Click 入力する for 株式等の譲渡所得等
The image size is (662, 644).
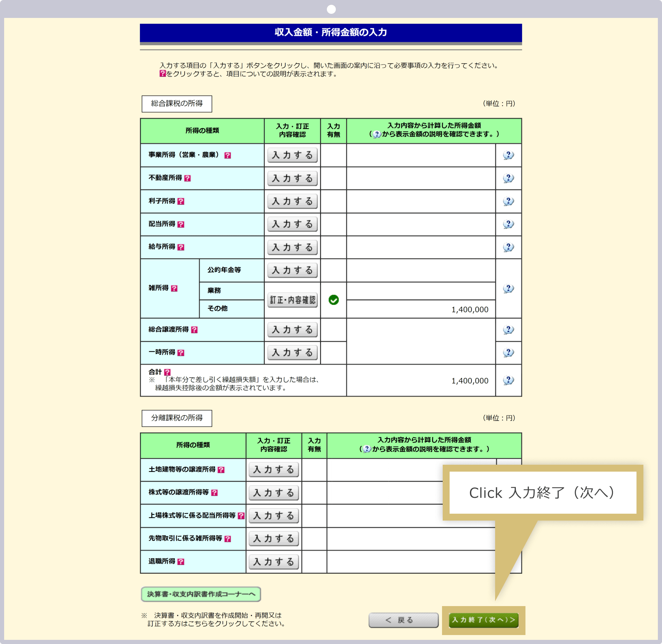[274, 493]
